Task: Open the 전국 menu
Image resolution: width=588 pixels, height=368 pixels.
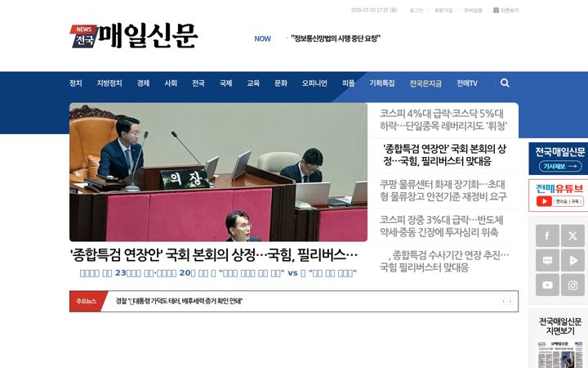Action: coord(198,83)
